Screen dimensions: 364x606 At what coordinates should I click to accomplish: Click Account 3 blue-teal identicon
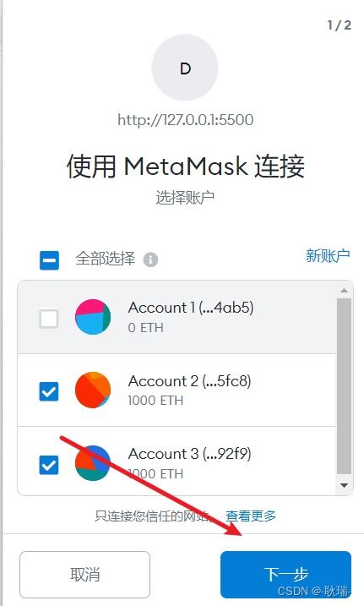coord(93,463)
